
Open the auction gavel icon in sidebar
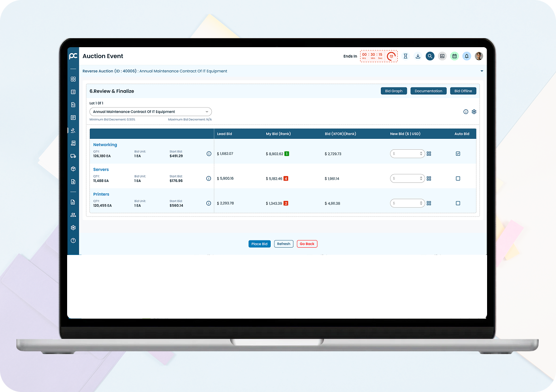coord(73,130)
